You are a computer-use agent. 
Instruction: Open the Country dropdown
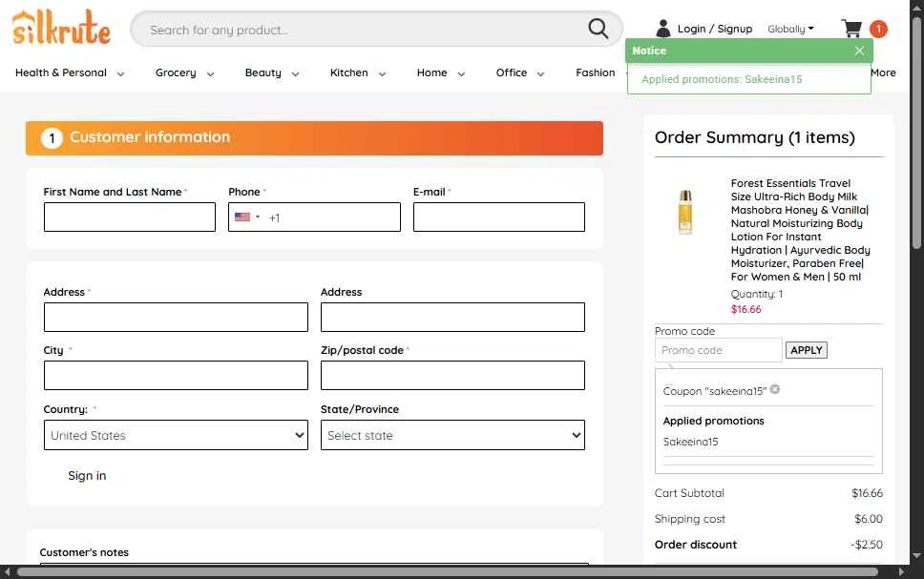176,435
